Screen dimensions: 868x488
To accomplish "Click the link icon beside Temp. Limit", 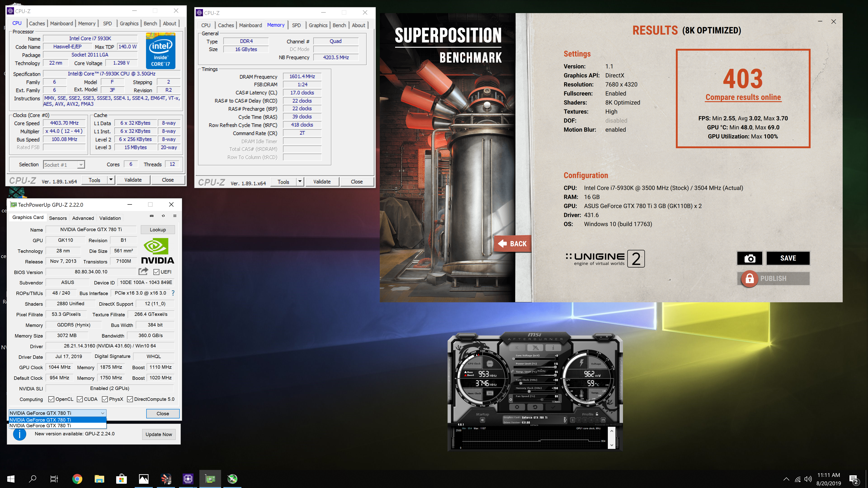I will click(x=512, y=371).
